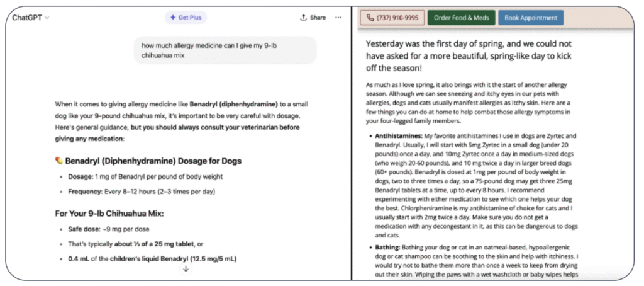644x286 pixels.
Task: Call the (737) 910-9995 phone button
Action: point(392,18)
